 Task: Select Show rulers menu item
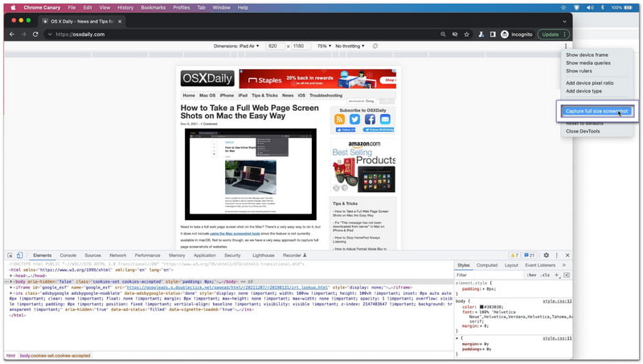pyautogui.click(x=579, y=71)
